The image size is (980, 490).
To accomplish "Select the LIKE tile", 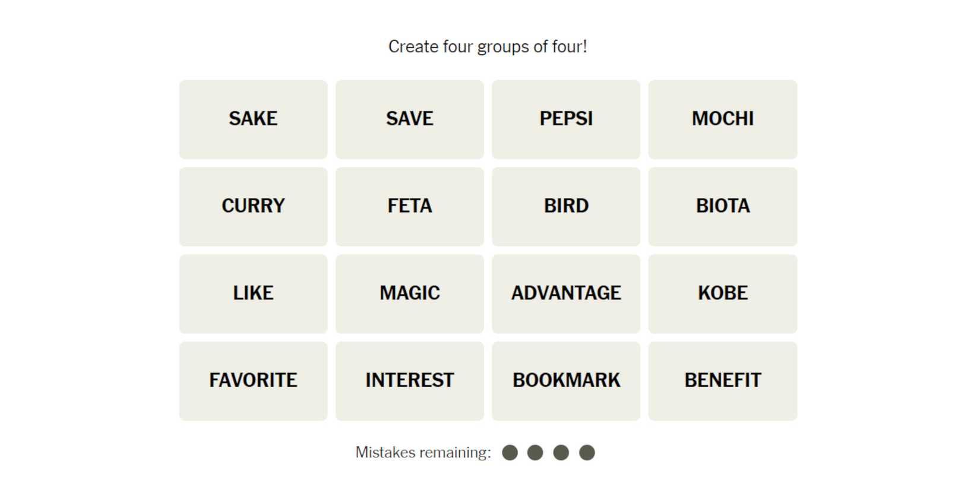I will point(253,293).
